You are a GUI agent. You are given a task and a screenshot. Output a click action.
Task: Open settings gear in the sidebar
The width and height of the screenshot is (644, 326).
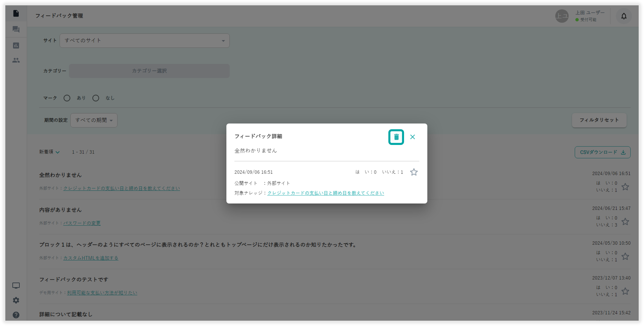tap(16, 300)
